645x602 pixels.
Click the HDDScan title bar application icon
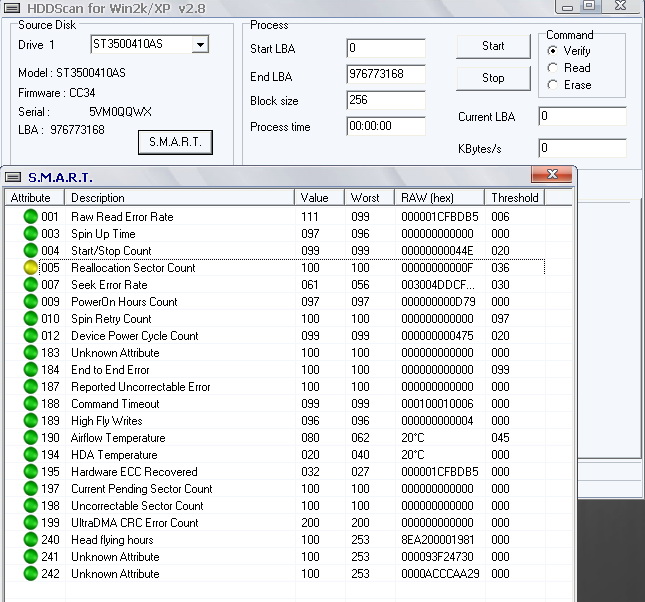(11, 8)
